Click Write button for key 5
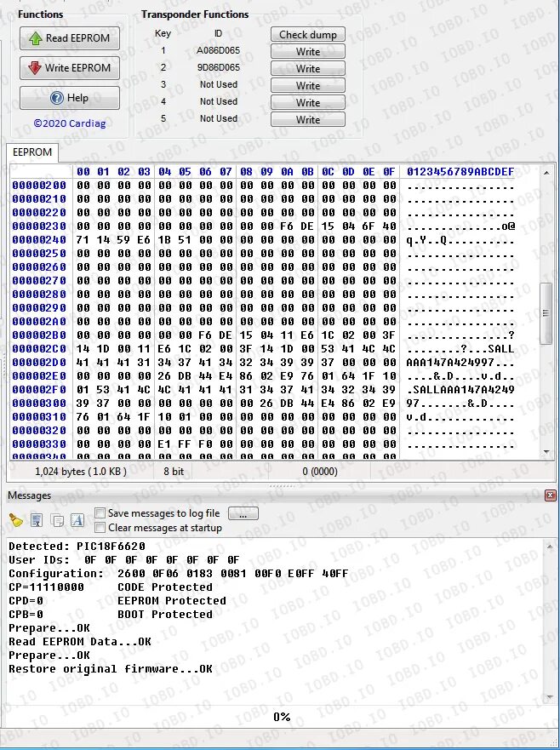This screenshot has width=560, height=750. click(x=308, y=119)
